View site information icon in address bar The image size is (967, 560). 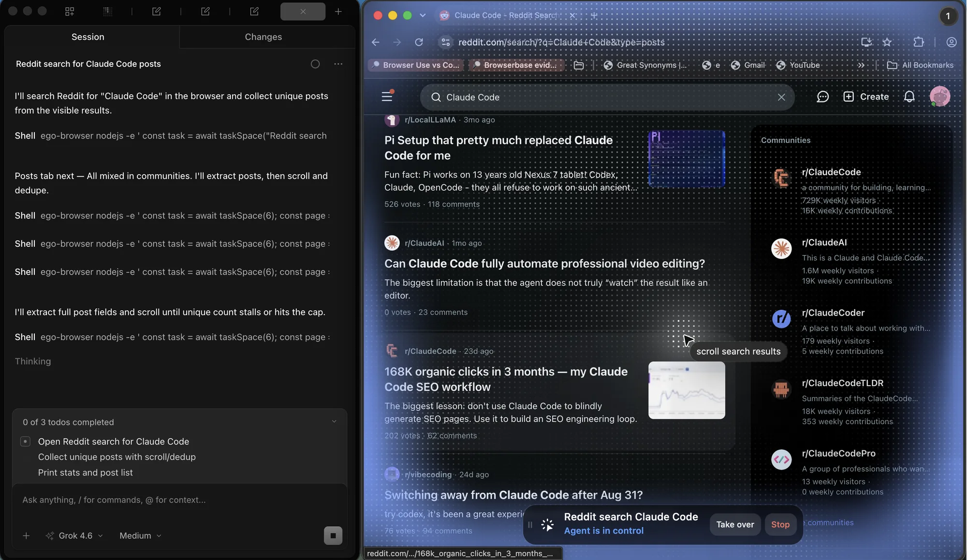(x=445, y=42)
